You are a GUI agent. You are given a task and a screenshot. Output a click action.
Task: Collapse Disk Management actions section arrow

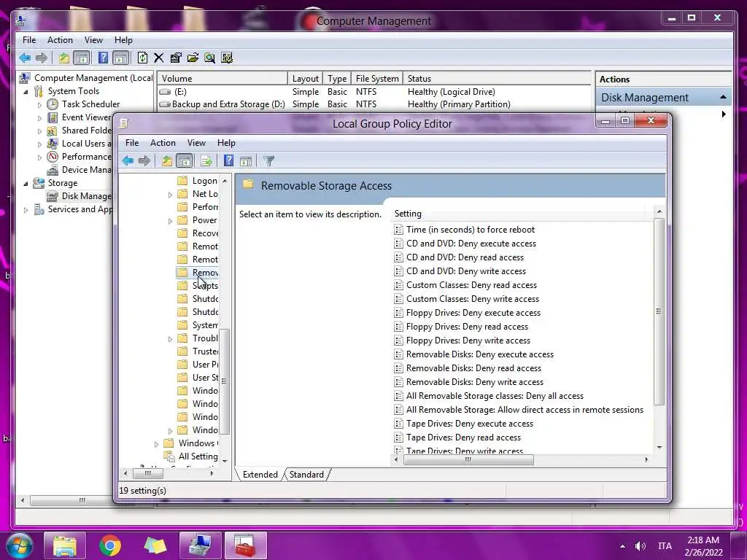tap(723, 97)
